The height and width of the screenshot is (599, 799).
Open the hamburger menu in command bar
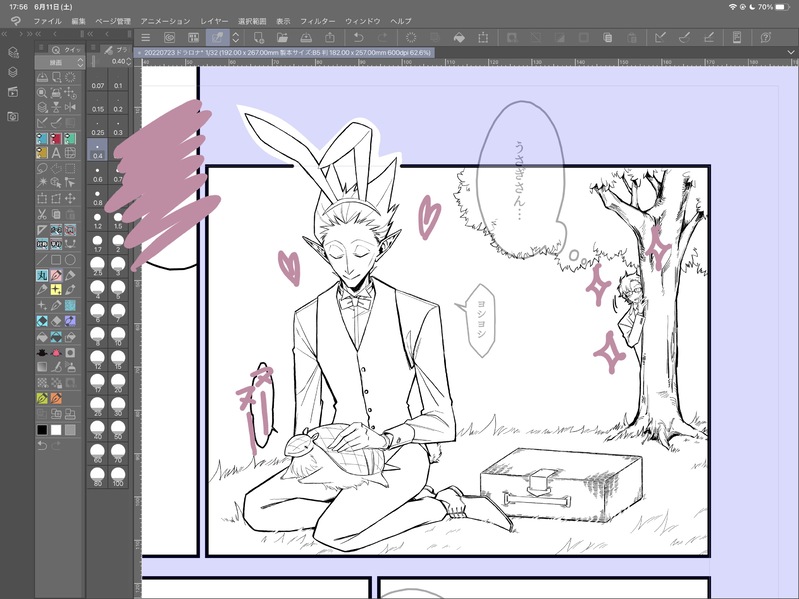146,37
